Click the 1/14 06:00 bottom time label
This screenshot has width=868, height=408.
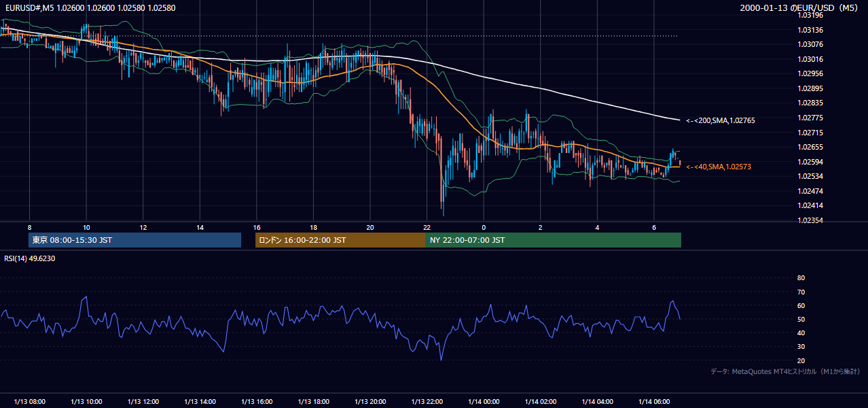click(653, 402)
